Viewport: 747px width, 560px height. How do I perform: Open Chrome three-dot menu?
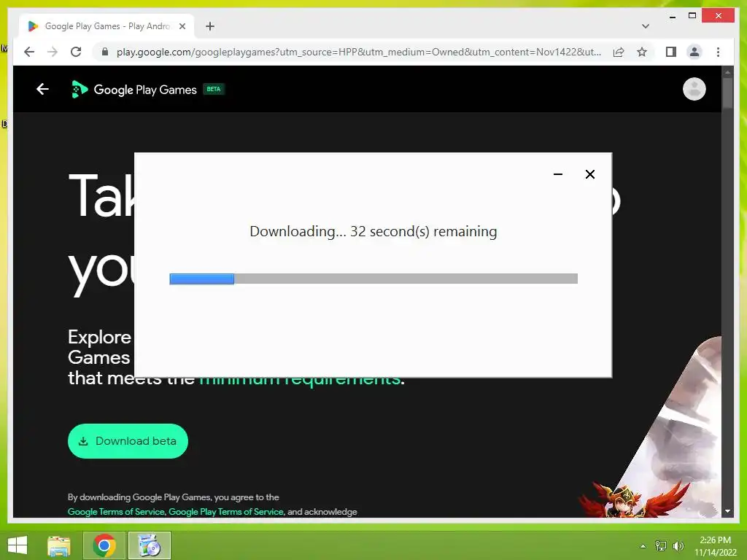(x=718, y=52)
